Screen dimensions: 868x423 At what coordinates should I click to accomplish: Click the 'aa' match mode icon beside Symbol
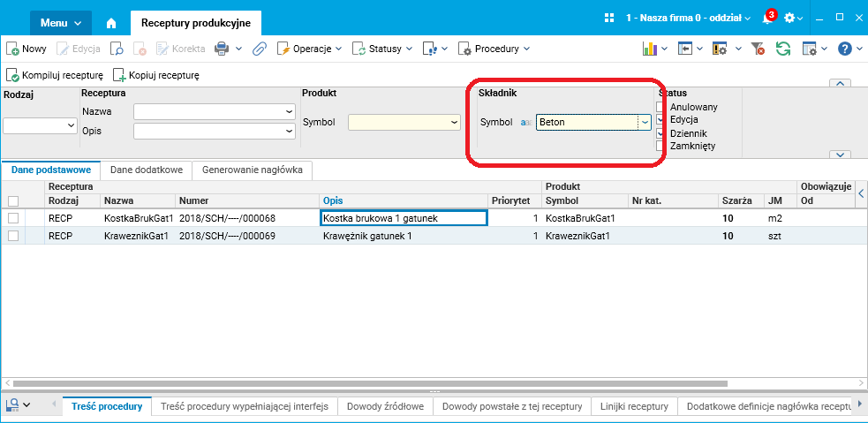(526, 123)
